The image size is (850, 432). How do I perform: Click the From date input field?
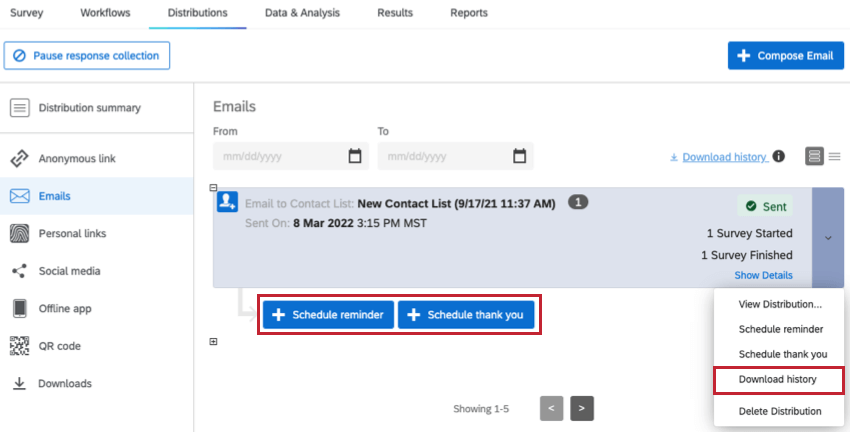278,156
